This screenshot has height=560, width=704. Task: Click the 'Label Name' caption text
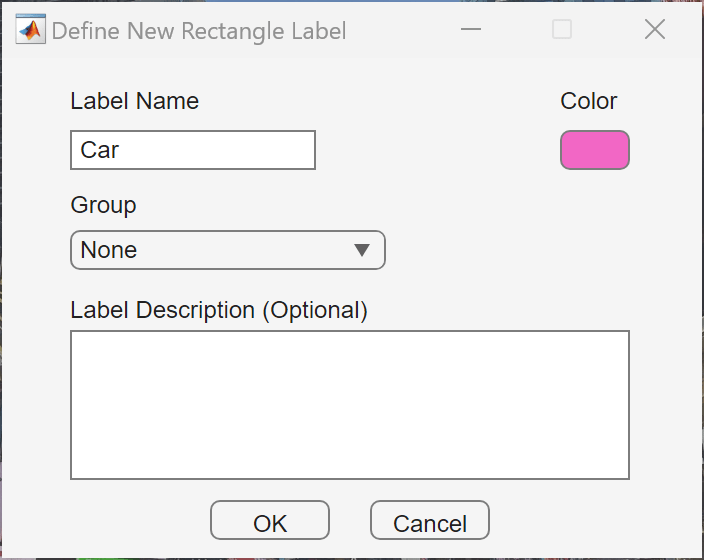(134, 101)
